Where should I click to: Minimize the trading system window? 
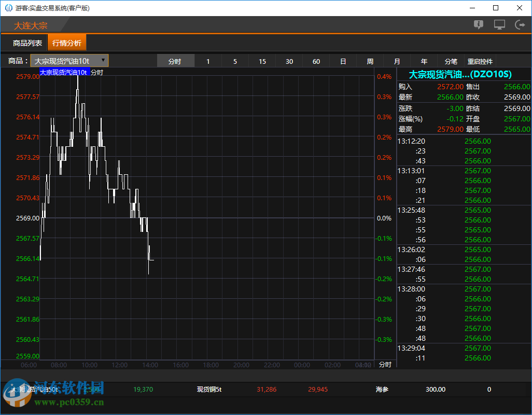tap(473, 8)
